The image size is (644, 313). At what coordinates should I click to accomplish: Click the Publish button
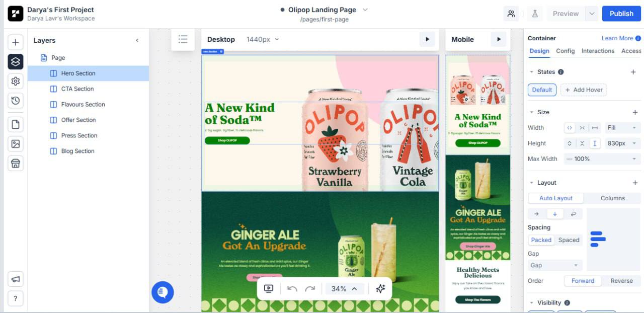621,14
